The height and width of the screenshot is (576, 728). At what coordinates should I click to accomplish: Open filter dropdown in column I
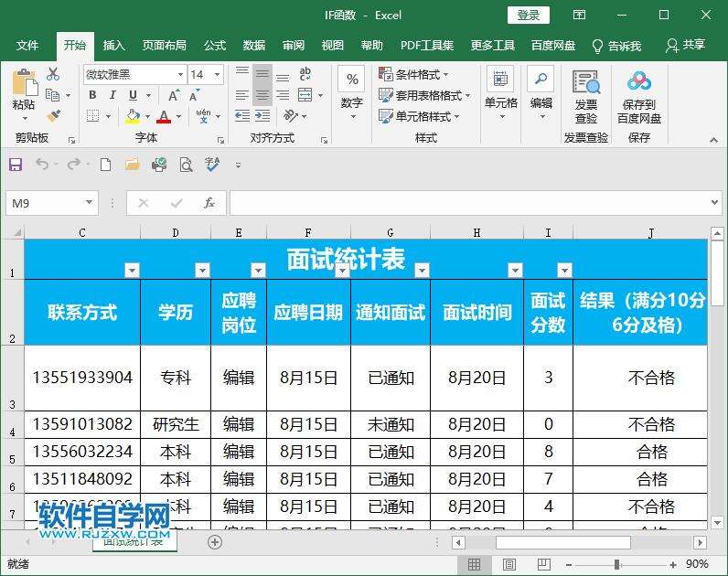564,270
